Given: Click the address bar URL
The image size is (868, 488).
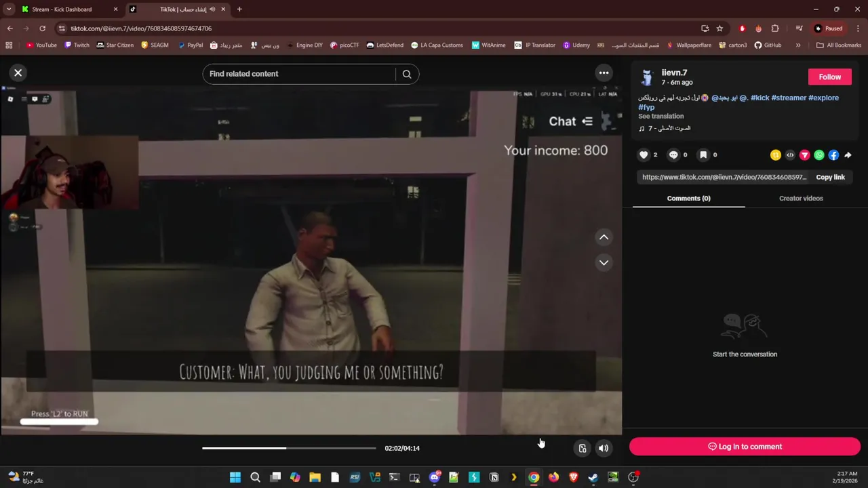Looking at the screenshot, I should click(x=141, y=28).
